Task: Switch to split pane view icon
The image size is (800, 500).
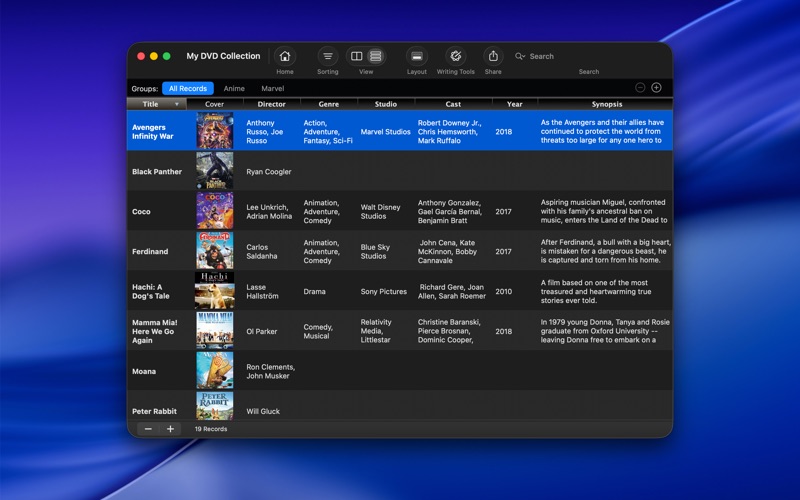Action: pos(357,56)
